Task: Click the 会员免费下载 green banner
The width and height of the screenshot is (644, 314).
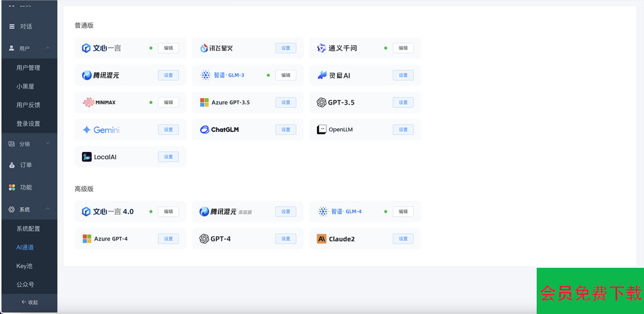Action: coord(590,293)
